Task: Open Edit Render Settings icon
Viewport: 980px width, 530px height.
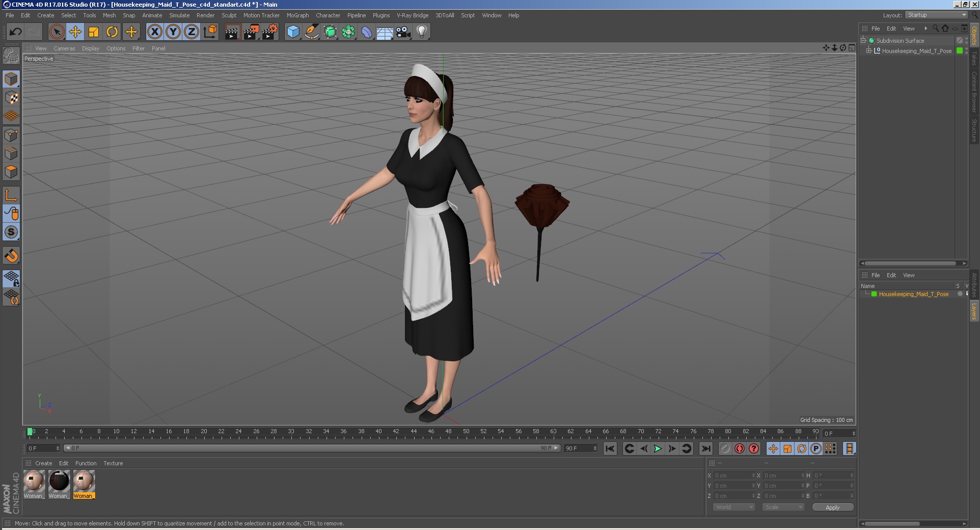Action: point(270,32)
